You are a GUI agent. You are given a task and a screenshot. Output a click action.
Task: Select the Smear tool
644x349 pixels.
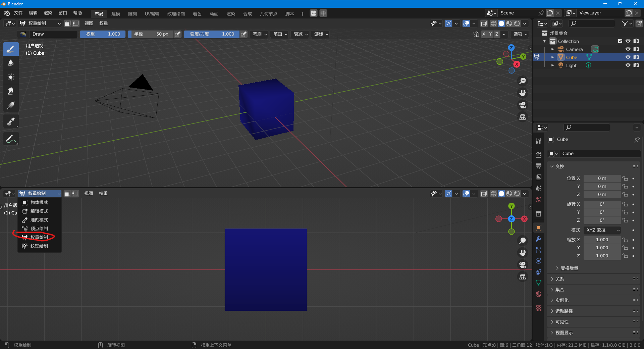tap(11, 91)
